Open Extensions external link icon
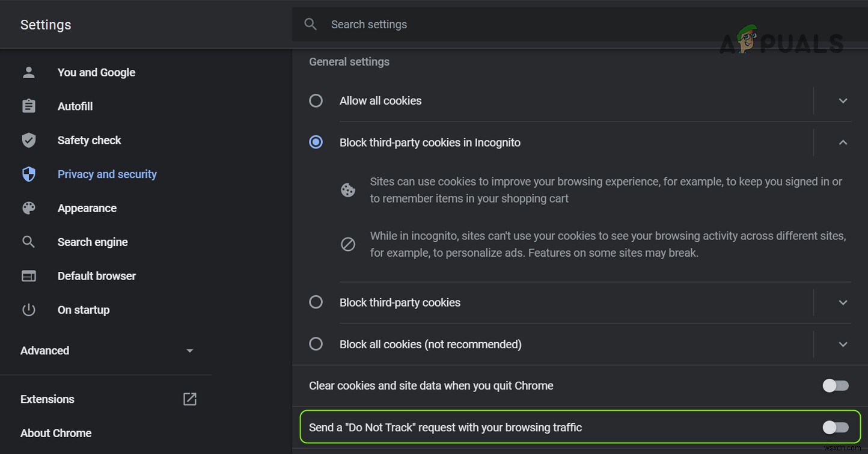 190,399
